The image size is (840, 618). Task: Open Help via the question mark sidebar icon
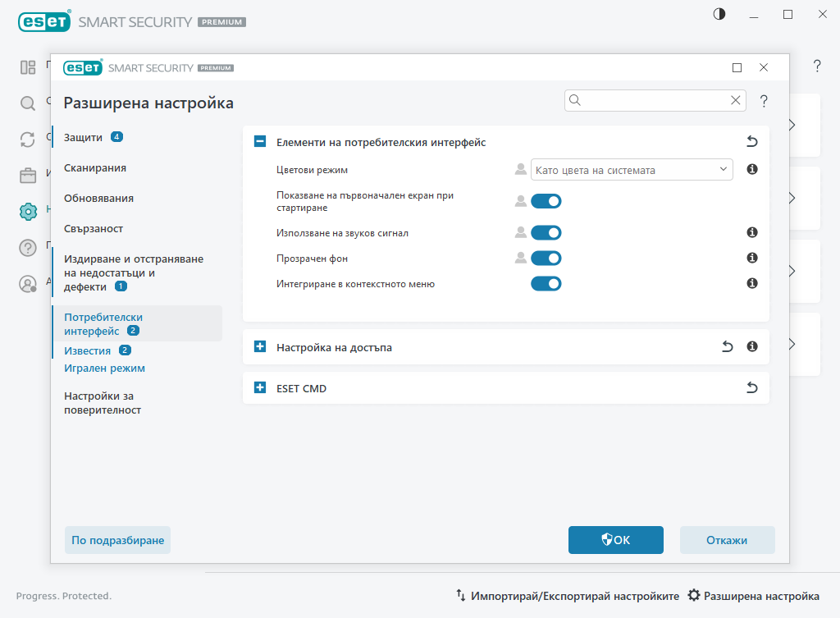tap(27, 247)
